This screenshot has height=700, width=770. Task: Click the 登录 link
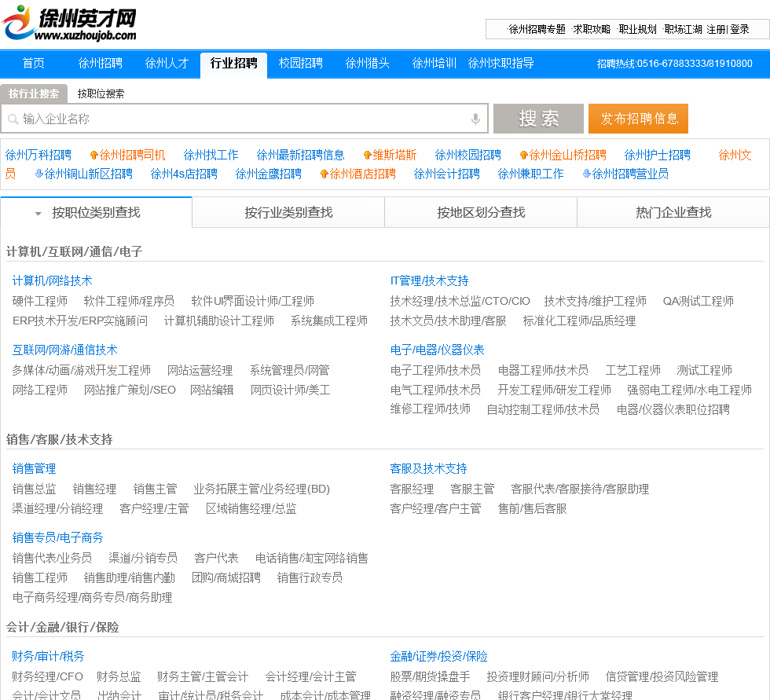click(x=739, y=29)
